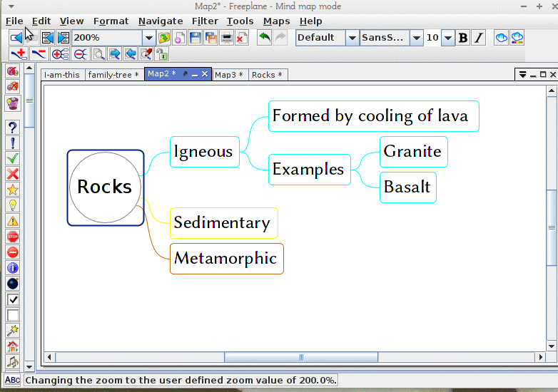Switch to the family-tree tab

pyautogui.click(x=113, y=75)
